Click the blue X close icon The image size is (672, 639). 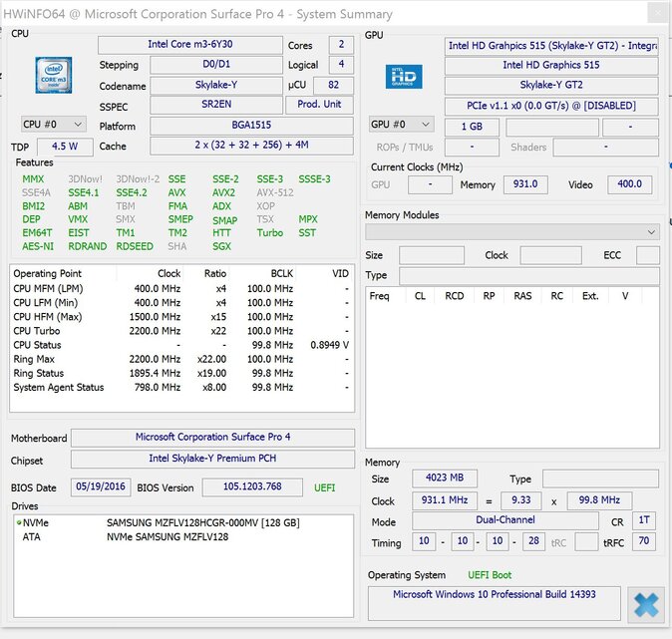click(645, 604)
